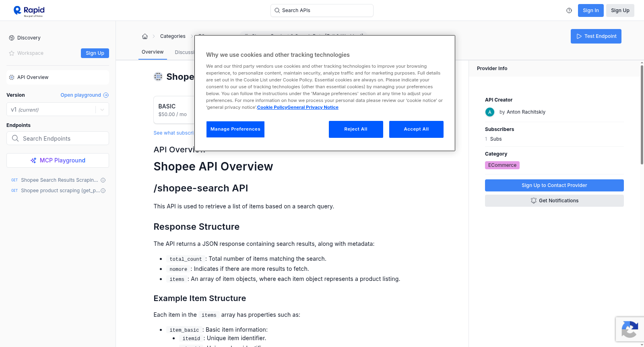Click Reject All cookies button
Viewport: 644px width, 347px height.
coord(356,129)
